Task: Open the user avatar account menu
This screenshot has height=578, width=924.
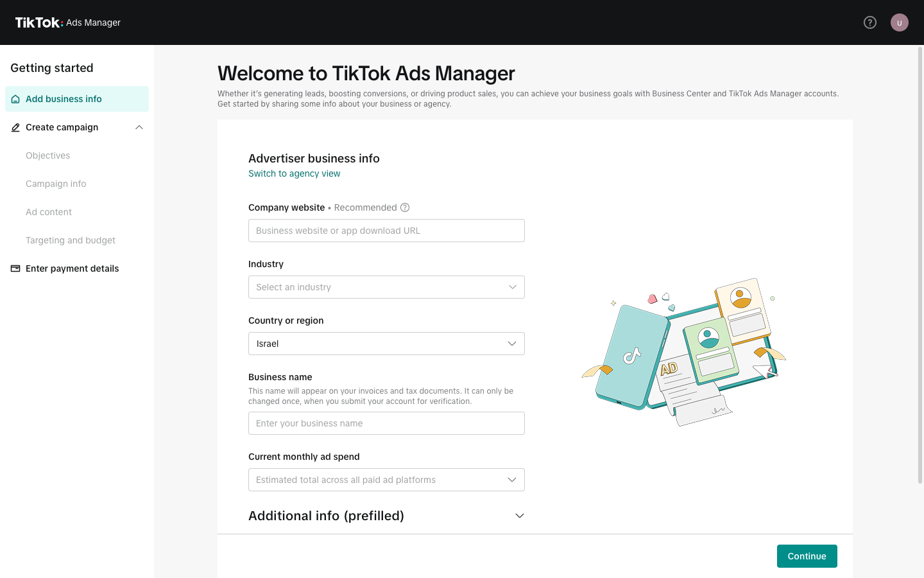Action: [900, 22]
